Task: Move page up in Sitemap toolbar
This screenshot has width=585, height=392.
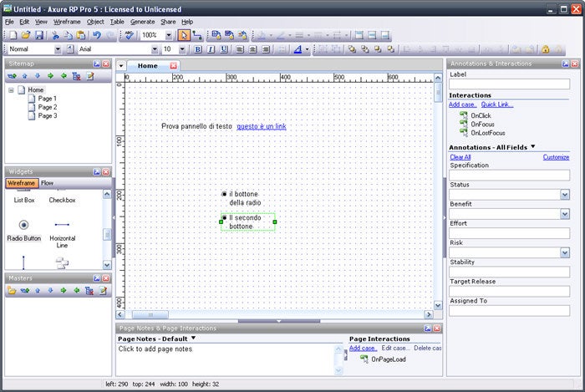Action: 24,76
